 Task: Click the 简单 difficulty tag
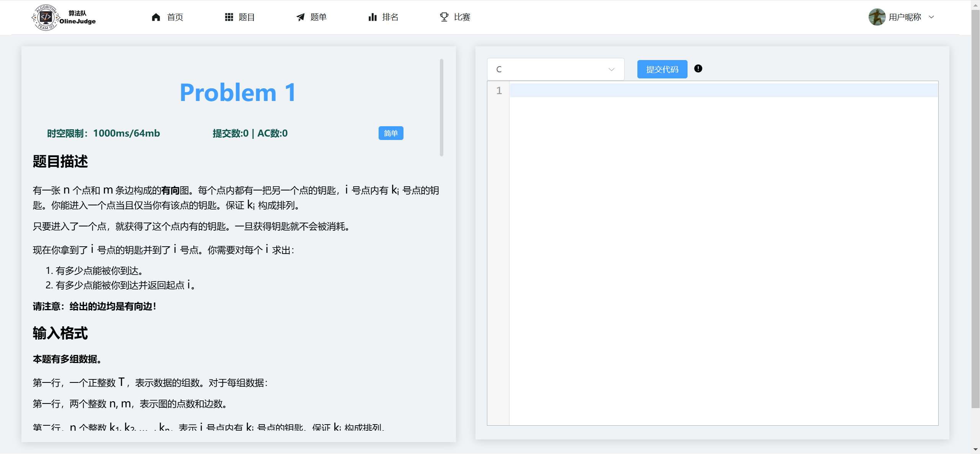click(391, 133)
